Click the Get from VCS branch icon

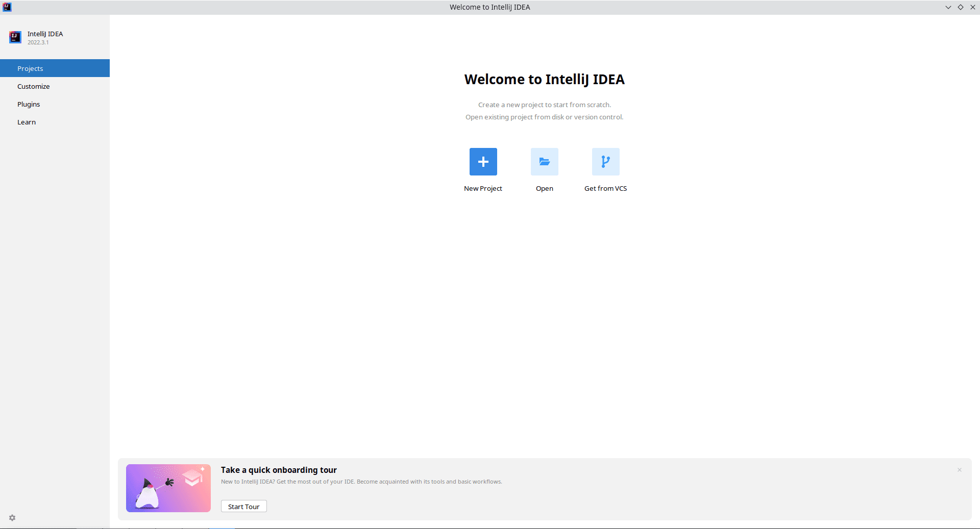605,162
